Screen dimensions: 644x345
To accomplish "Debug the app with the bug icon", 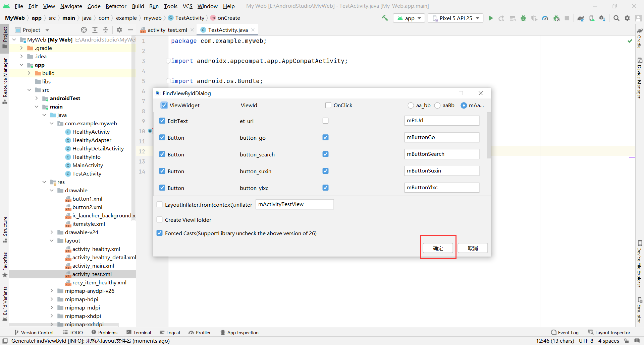I will (x=523, y=18).
